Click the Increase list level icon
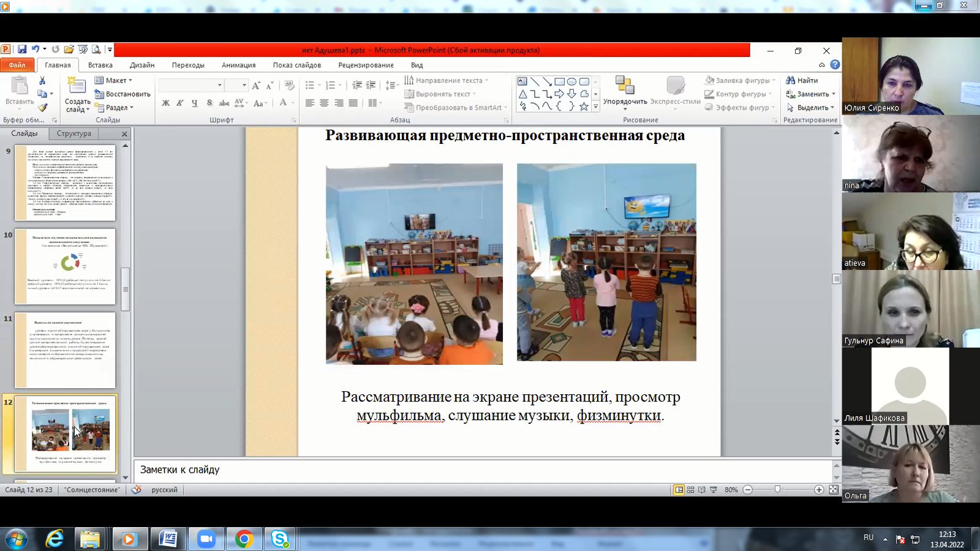Image resolution: width=980 pixels, height=551 pixels. point(371,85)
